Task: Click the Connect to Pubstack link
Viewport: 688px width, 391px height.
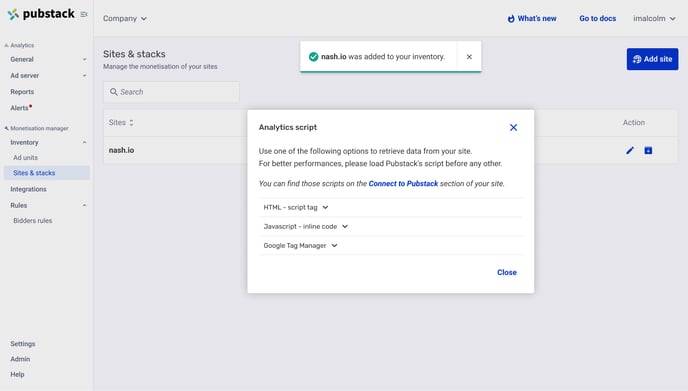Action: (x=403, y=183)
